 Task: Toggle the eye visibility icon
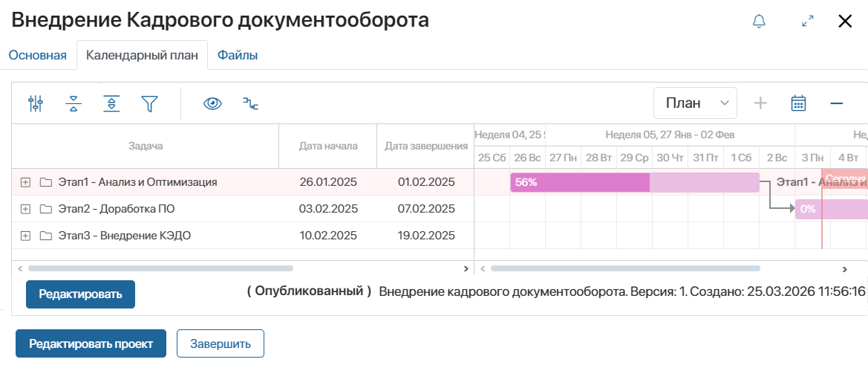point(212,103)
